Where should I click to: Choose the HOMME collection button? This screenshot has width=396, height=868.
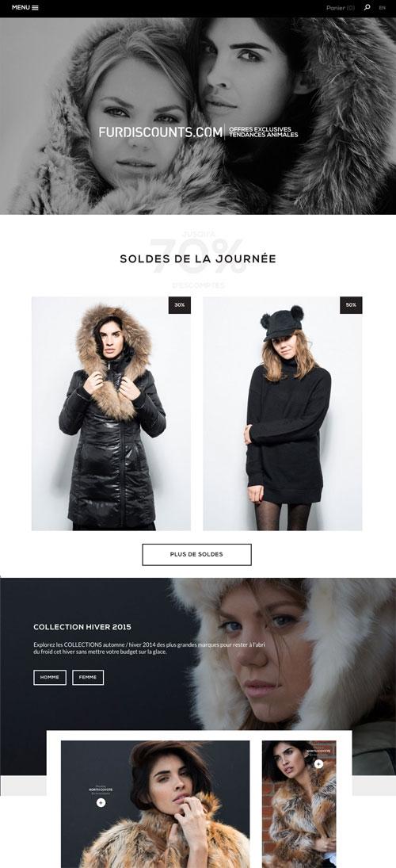coord(50,677)
